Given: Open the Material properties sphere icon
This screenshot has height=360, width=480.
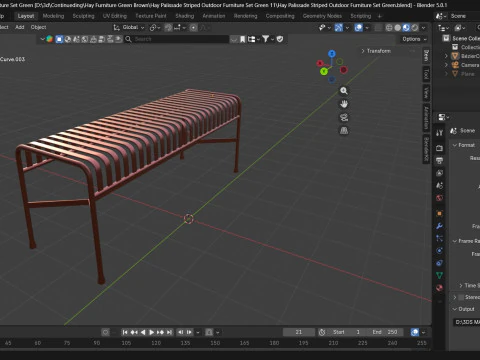Looking at the screenshot, I should (439, 288).
